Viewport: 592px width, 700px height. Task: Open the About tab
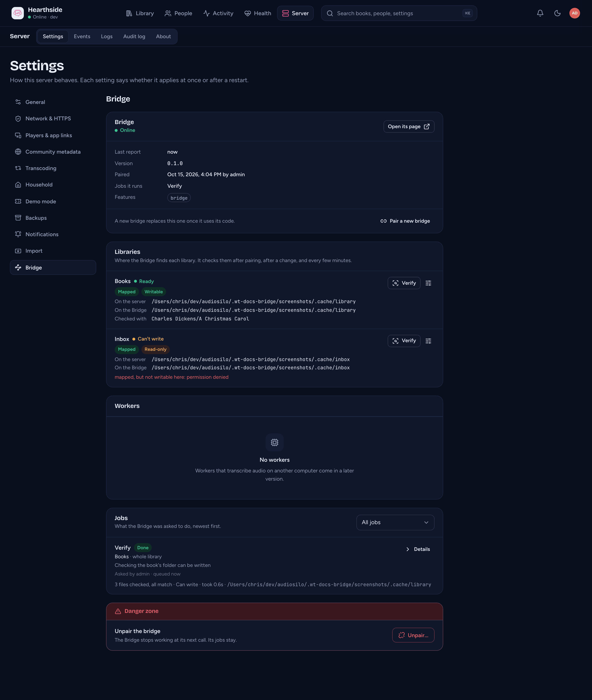pyautogui.click(x=163, y=36)
